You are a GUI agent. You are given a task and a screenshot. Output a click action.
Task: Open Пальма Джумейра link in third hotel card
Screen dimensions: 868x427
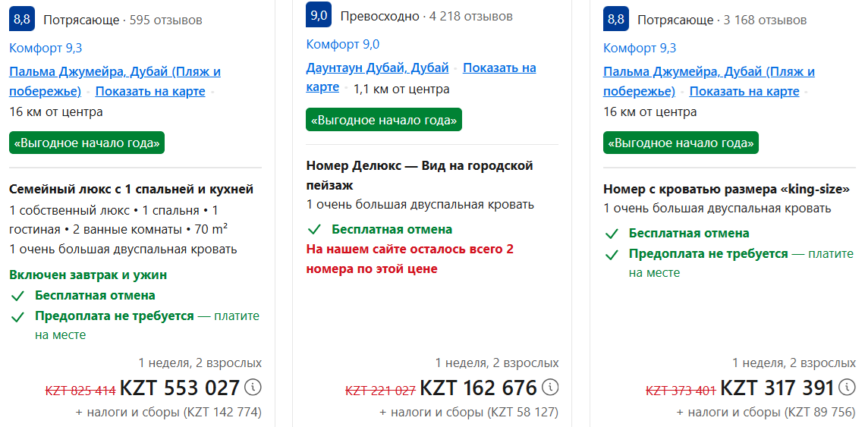[x=709, y=72]
